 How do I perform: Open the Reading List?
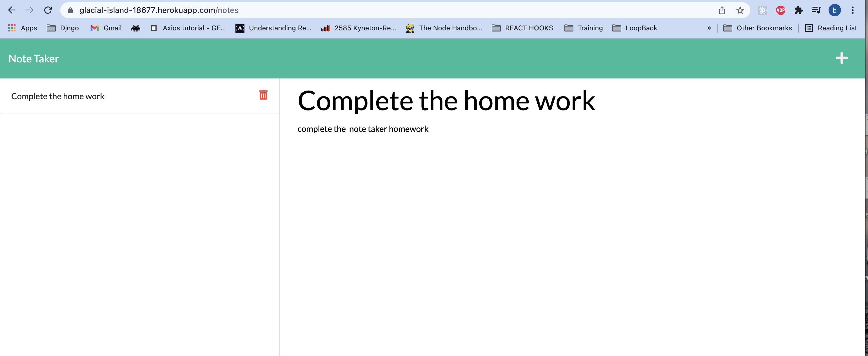click(832, 28)
